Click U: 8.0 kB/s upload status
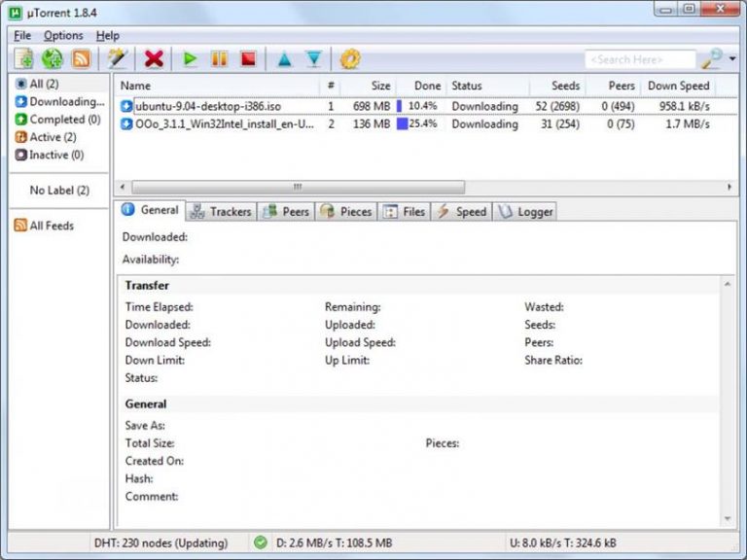Image resolution: width=747 pixels, height=560 pixels. [x=562, y=542]
